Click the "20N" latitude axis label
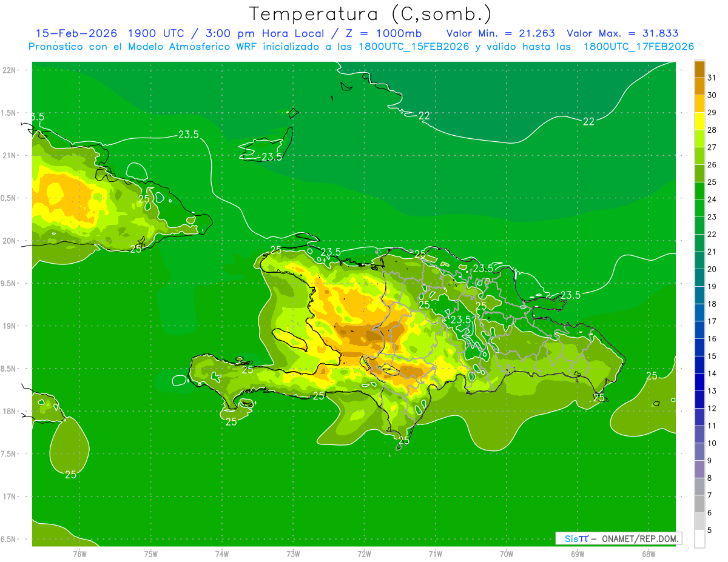Screen dimensions: 728x562 point(9,241)
